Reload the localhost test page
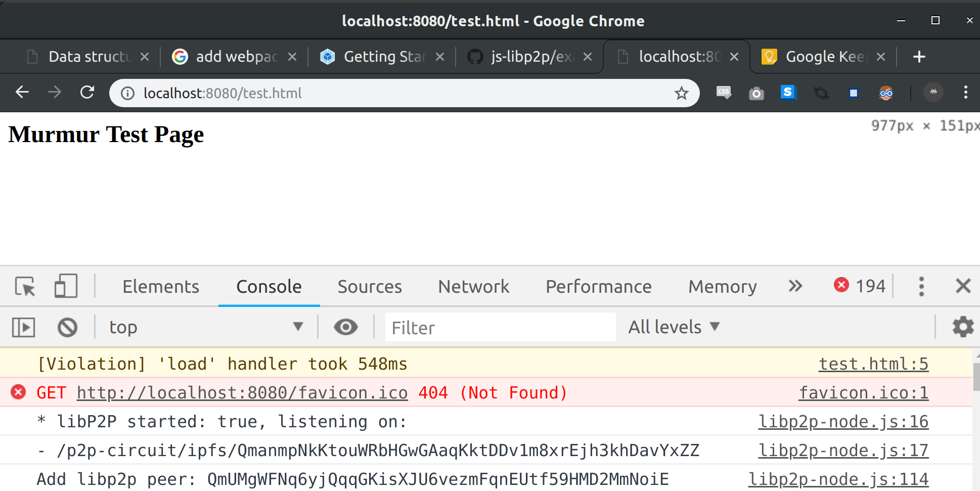Viewport: 980px width, 491px height. (87, 93)
